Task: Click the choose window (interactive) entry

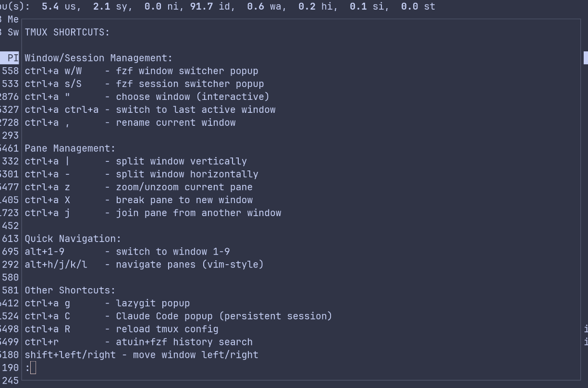Action: click(147, 97)
